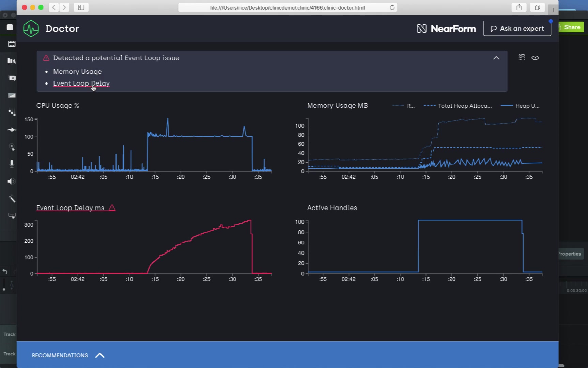The width and height of the screenshot is (588, 368).
Task: Open the RECOMMENDATIONS bar label
Action: coord(60,355)
